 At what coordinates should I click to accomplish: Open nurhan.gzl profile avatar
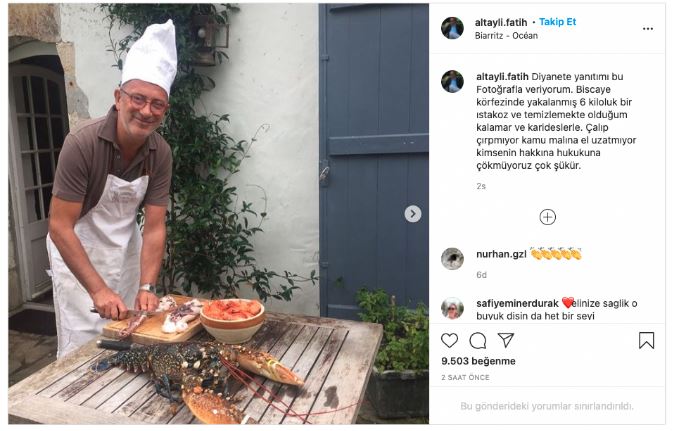[x=452, y=259]
